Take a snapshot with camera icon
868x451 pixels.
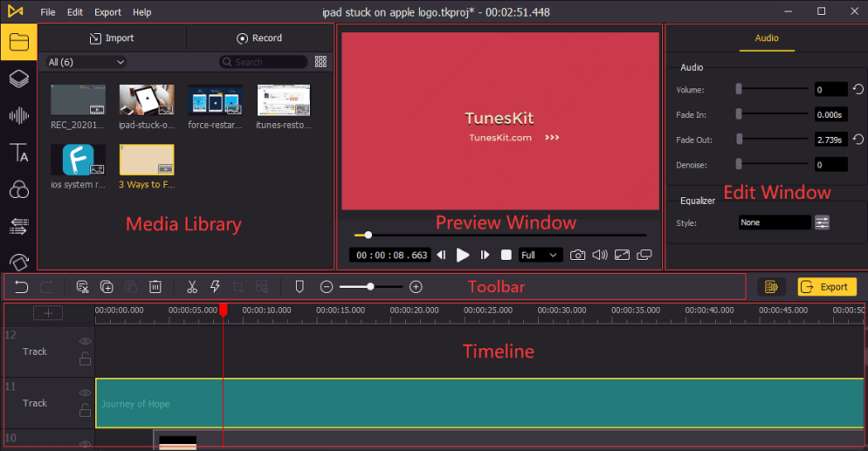(x=577, y=255)
